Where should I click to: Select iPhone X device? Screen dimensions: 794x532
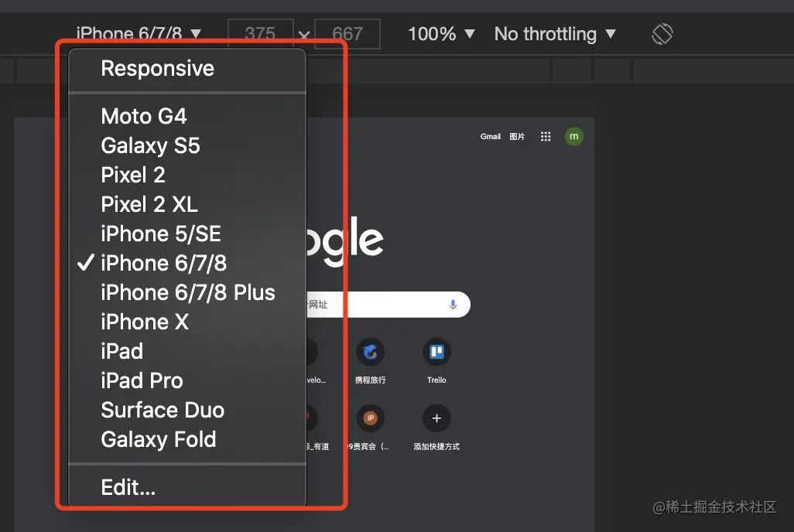point(187,322)
